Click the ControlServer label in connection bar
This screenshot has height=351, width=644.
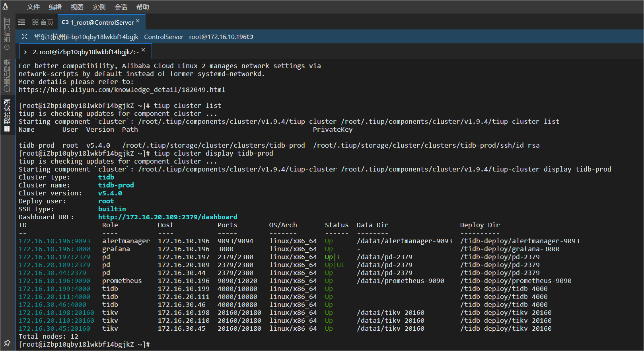coord(163,37)
